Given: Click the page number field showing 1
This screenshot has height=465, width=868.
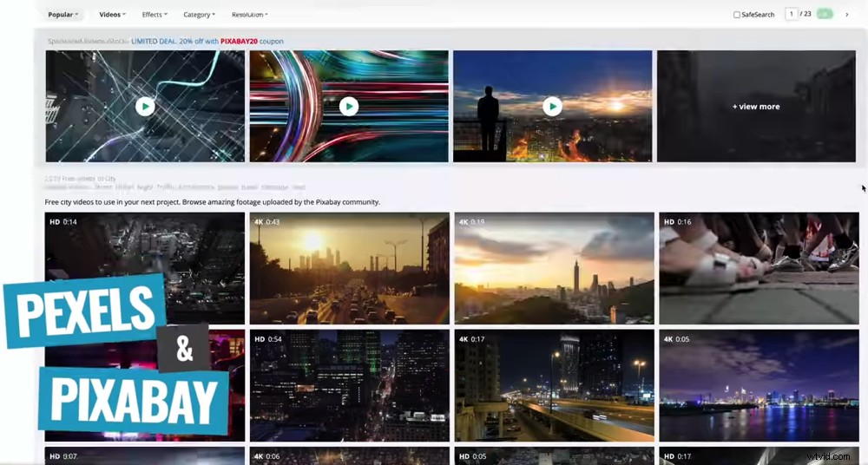Looking at the screenshot, I should (792, 14).
